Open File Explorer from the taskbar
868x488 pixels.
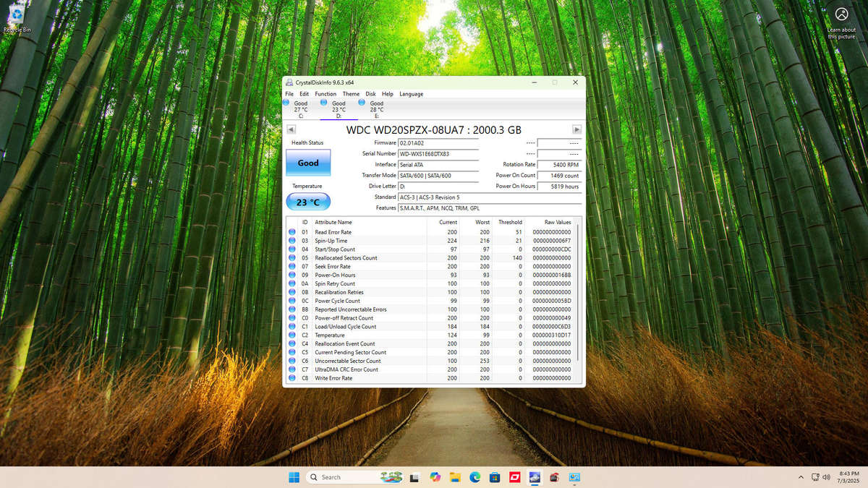click(455, 477)
